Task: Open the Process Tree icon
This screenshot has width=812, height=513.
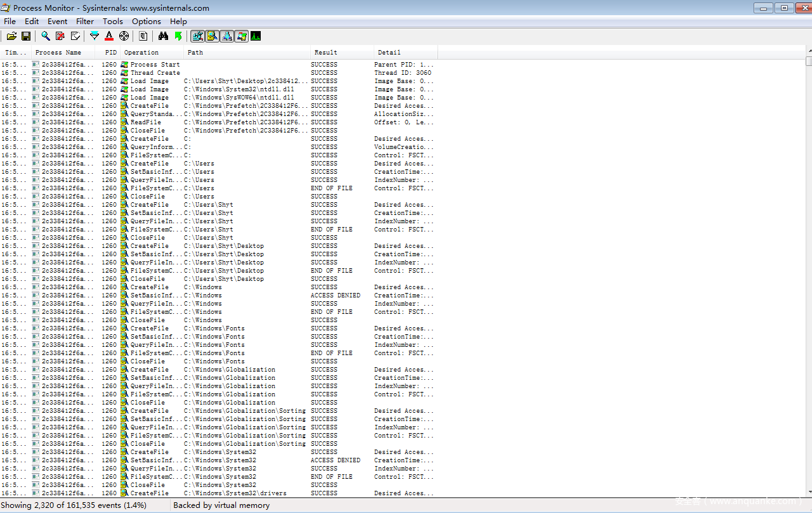Action: (143, 36)
